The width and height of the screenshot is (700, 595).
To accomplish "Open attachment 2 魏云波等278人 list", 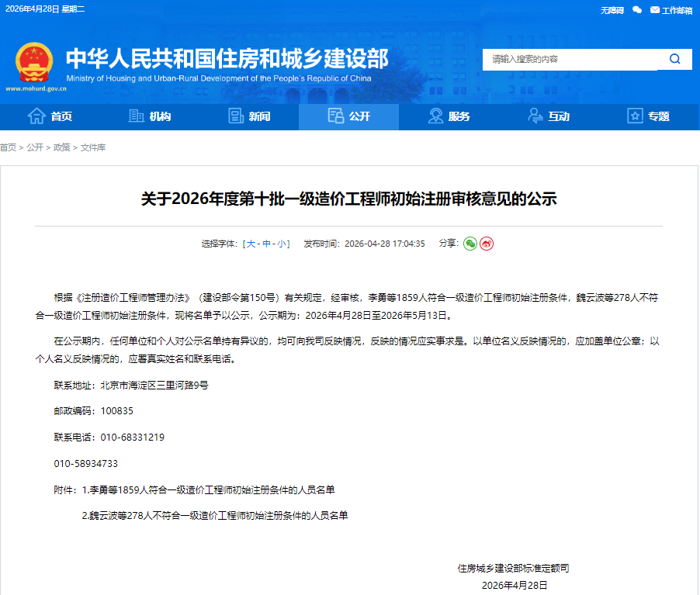I will 215,516.
